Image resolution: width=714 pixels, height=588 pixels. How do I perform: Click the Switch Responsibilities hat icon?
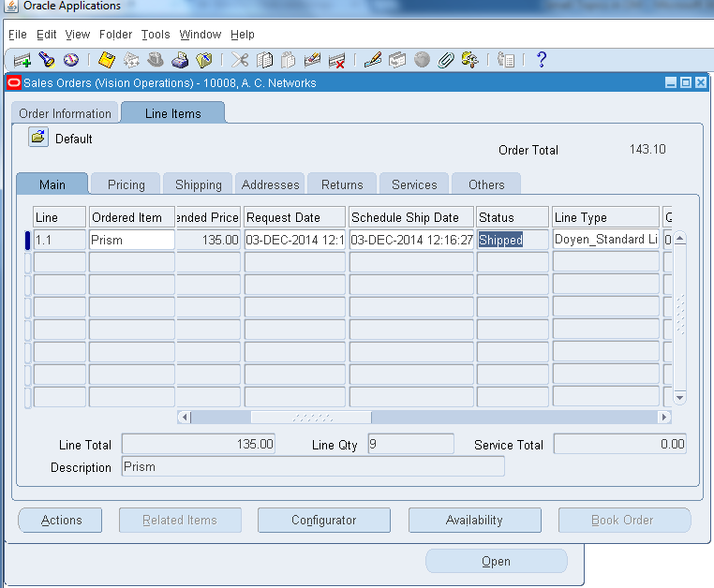pyautogui.click(x=156, y=60)
